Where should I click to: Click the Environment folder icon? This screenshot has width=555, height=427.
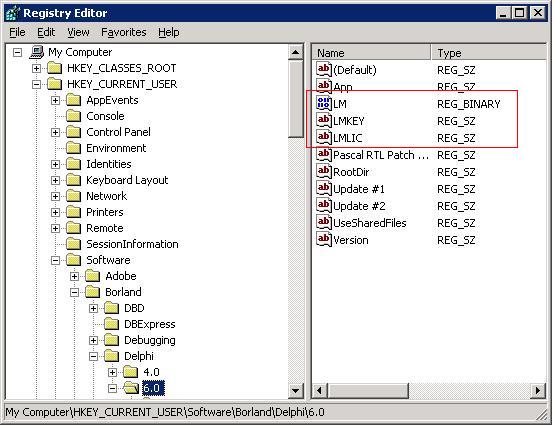(x=74, y=148)
